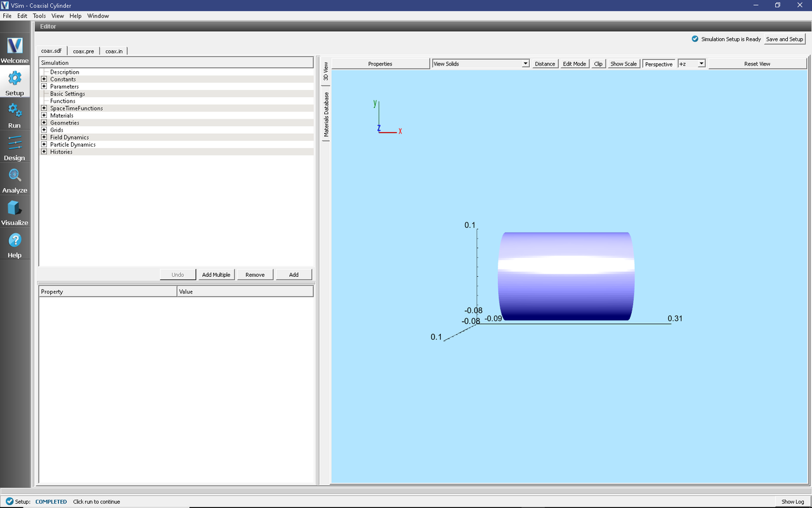Toggle the Edit Mode button
812x508 pixels.
tap(574, 64)
